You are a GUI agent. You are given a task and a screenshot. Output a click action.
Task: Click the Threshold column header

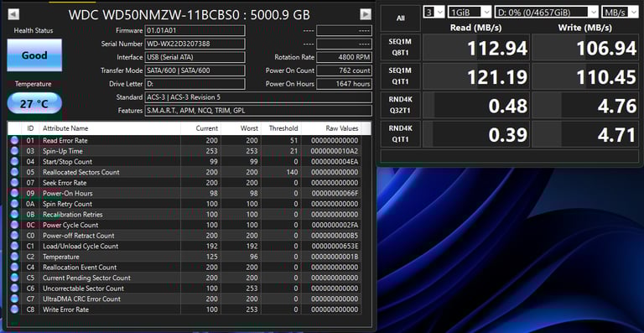281,128
